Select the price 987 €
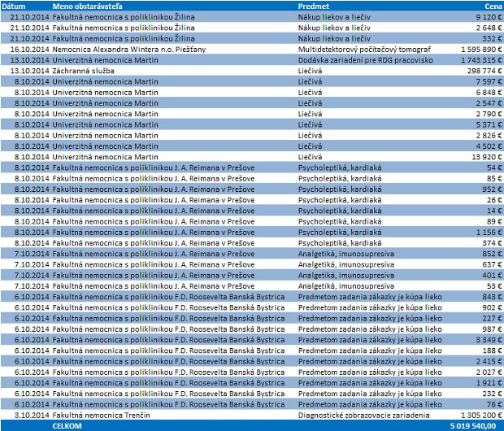 click(492, 329)
